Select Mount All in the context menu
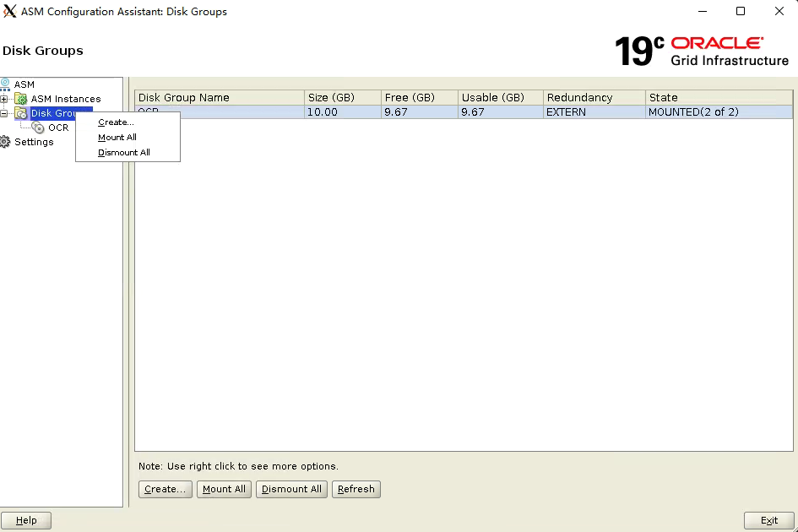This screenshot has width=798, height=532. coord(117,137)
